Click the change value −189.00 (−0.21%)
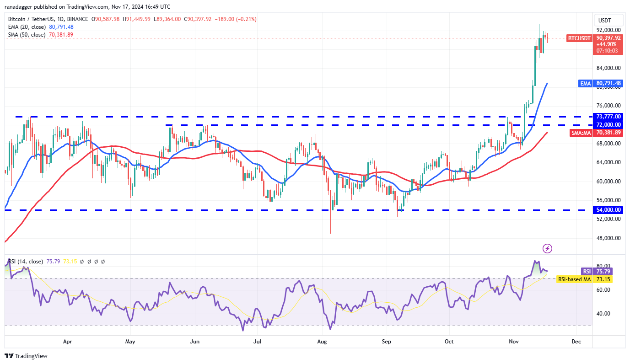 tap(236, 19)
